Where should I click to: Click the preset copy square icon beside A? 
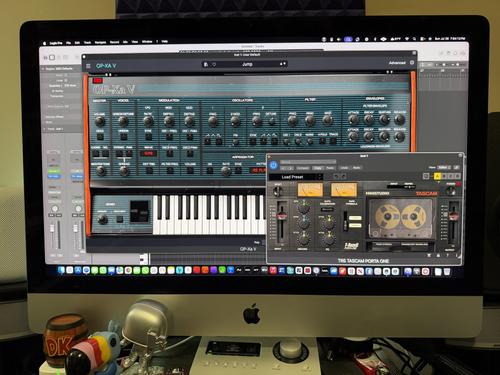[426, 176]
